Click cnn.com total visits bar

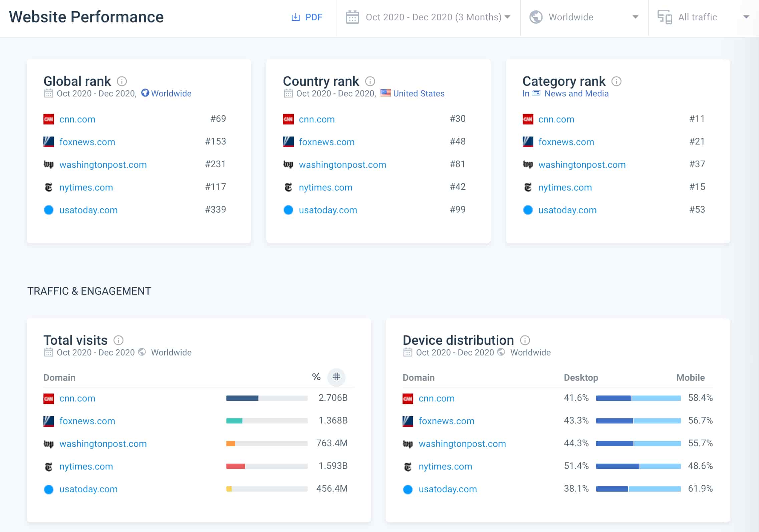(267, 398)
